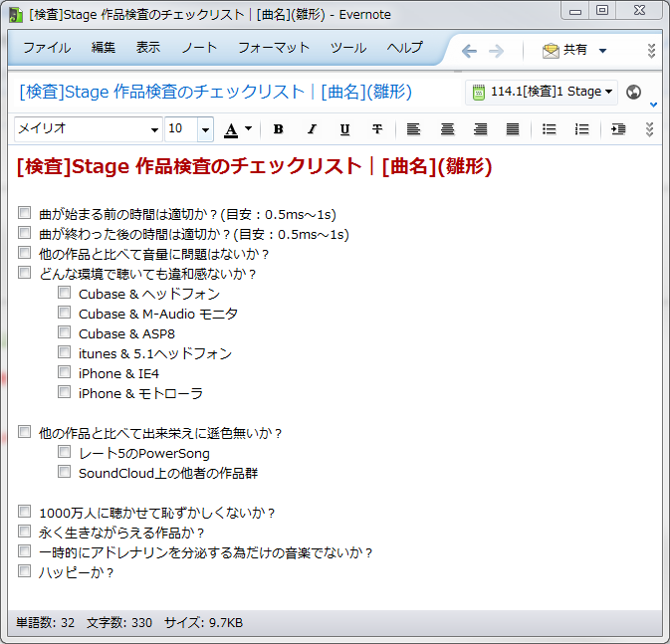Check 'SoundCloud上の他者の作品群' item
The width and height of the screenshot is (670, 644).
click(65, 473)
